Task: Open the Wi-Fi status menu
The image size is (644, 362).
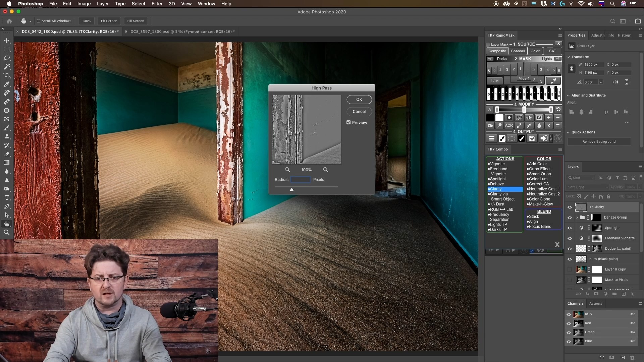Action: (x=581, y=4)
